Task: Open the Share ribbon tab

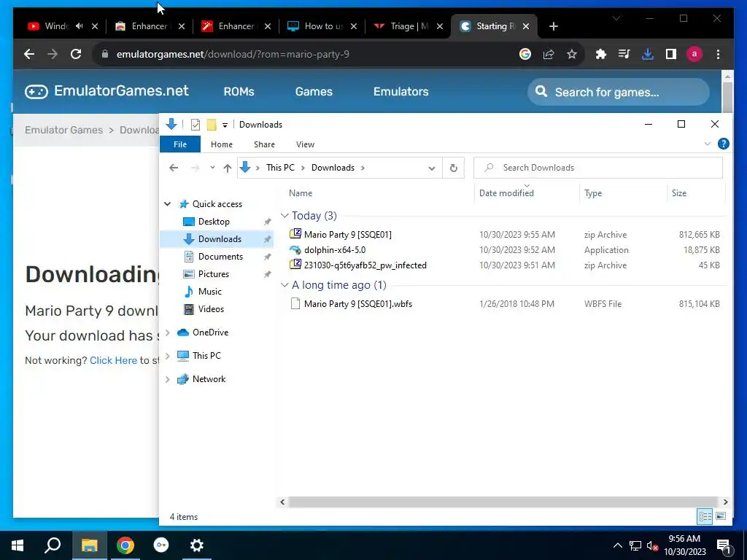Action: [x=264, y=144]
